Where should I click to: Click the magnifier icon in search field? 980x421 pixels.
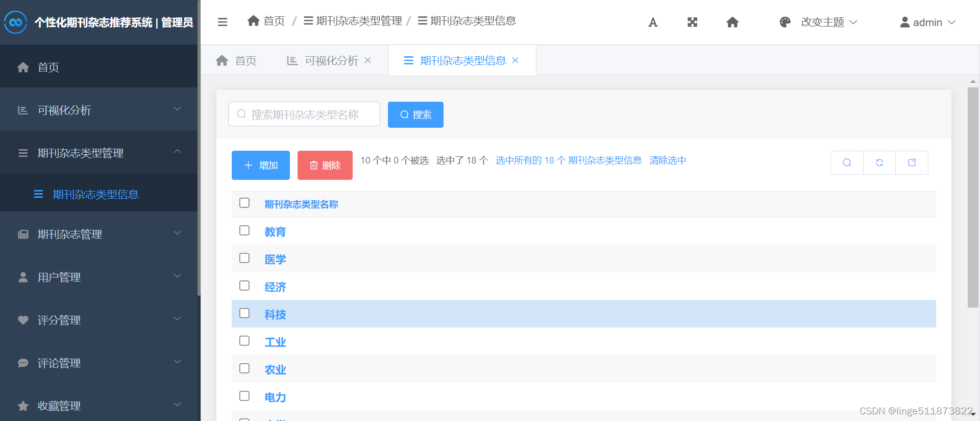pyautogui.click(x=241, y=114)
